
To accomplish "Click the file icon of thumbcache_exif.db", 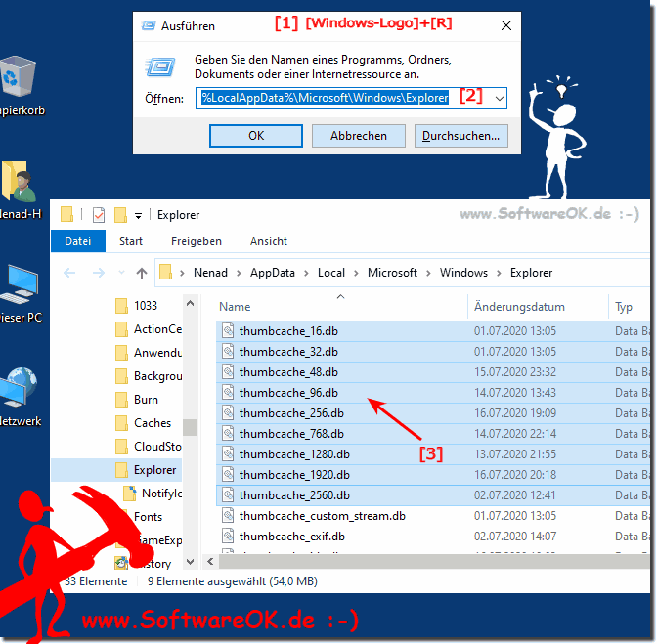I will coord(228,536).
